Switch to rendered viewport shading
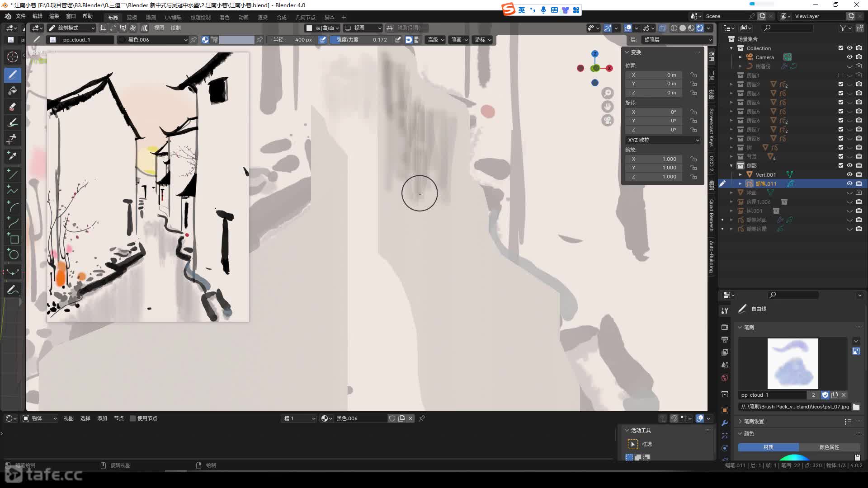The width and height of the screenshot is (868, 488). tap(700, 28)
